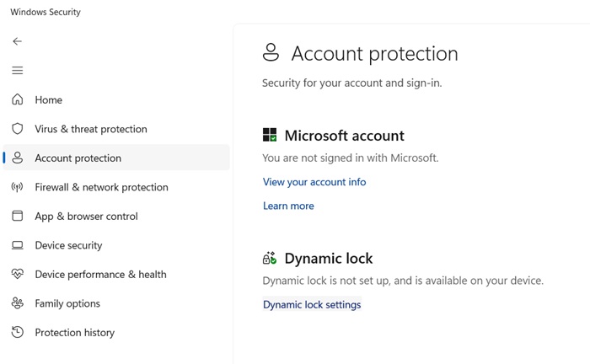Click the back arrow icon
Image resolution: width=590 pixels, height=364 pixels.
tap(18, 41)
